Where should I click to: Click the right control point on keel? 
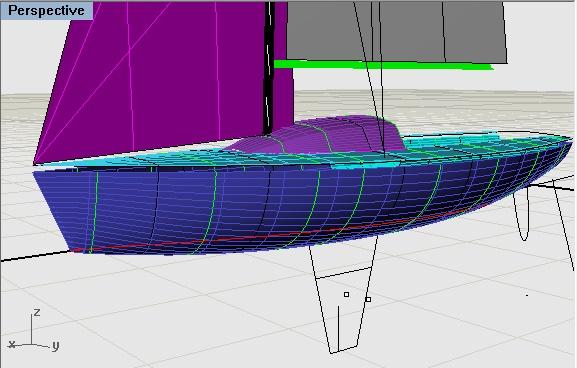click(x=368, y=299)
